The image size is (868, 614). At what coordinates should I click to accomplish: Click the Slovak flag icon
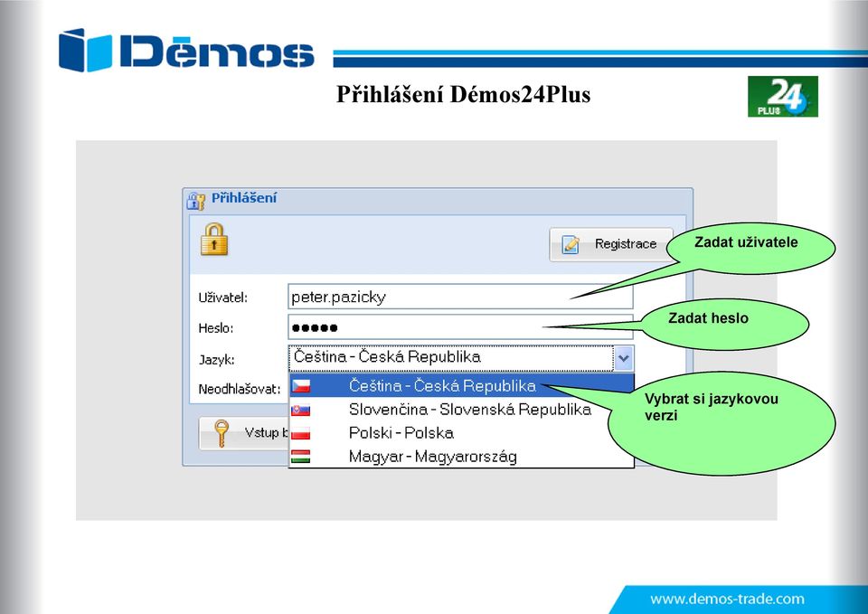300,410
